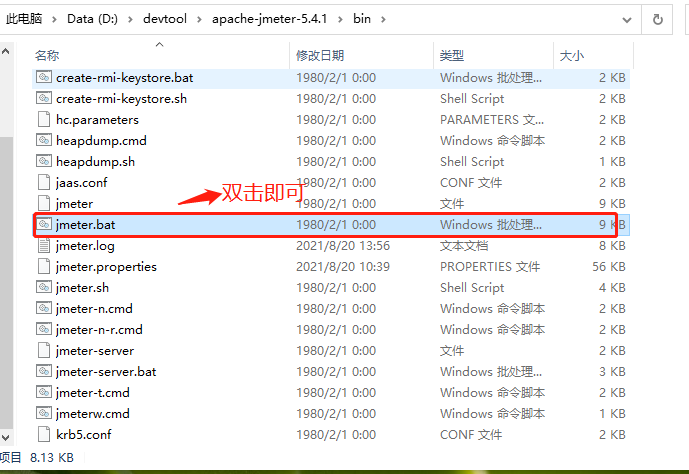Viewport: 689px width, 474px height.
Task: Expand the chevron after bin in path
Action: coord(383,19)
